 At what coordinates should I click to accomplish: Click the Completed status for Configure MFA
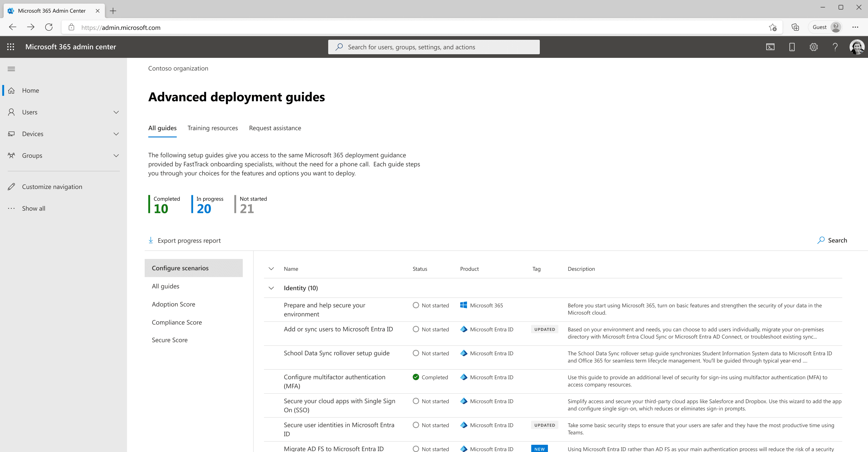[416, 377]
